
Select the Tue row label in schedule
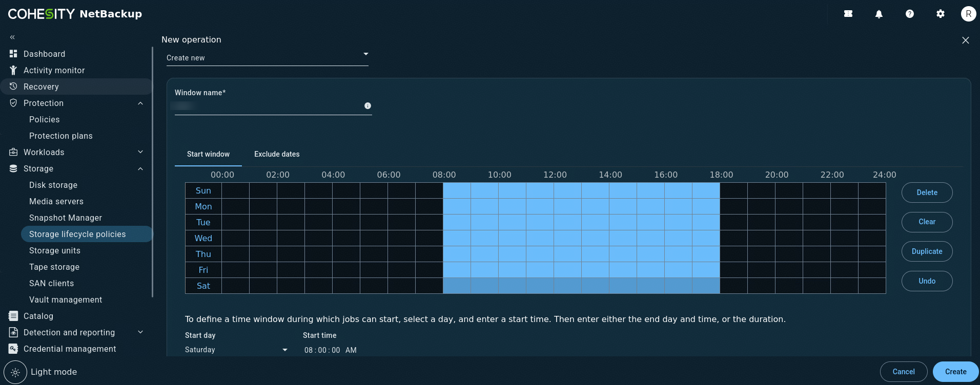pos(203,222)
